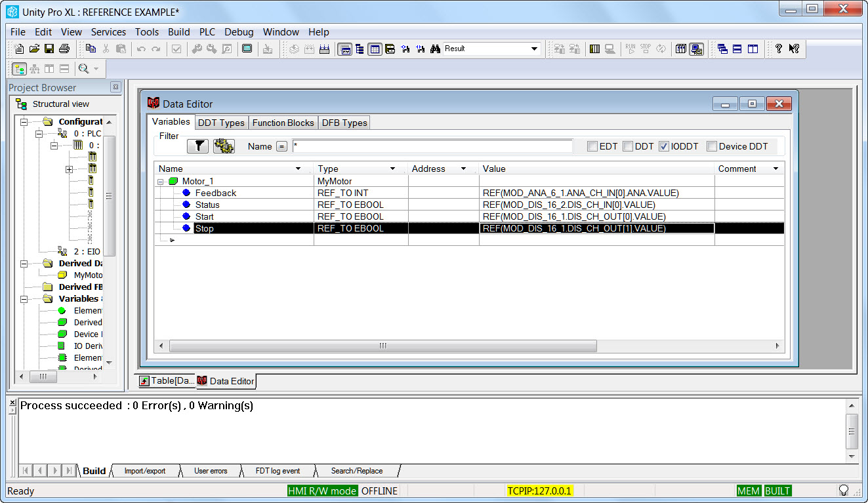Uncheck the IODDT filter checkbox
The width and height of the screenshot is (868, 503).
tap(664, 146)
